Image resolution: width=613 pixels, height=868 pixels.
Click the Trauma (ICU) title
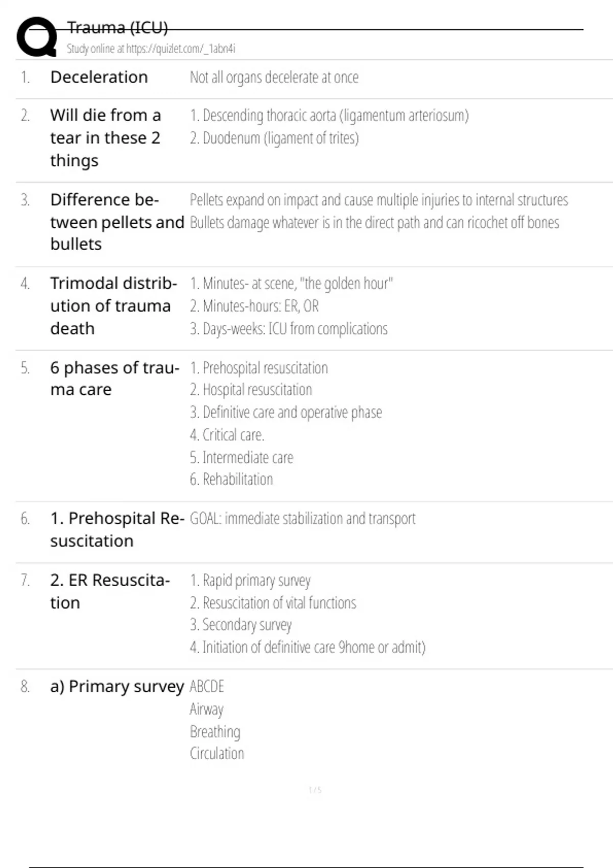tap(117, 27)
